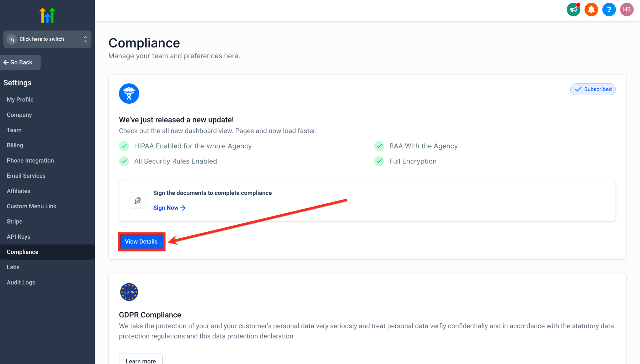The width and height of the screenshot is (640, 364).
Task: Click the View Details button
Action: tap(141, 241)
